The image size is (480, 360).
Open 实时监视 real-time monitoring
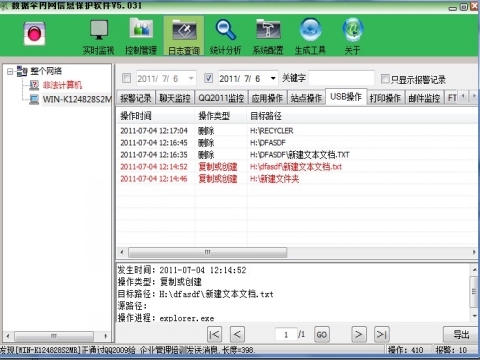pyautogui.click(x=99, y=37)
